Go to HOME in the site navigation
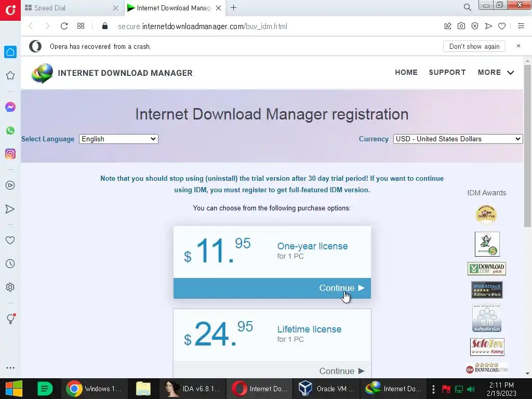Viewport: 532px width, 399px height. [406, 72]
